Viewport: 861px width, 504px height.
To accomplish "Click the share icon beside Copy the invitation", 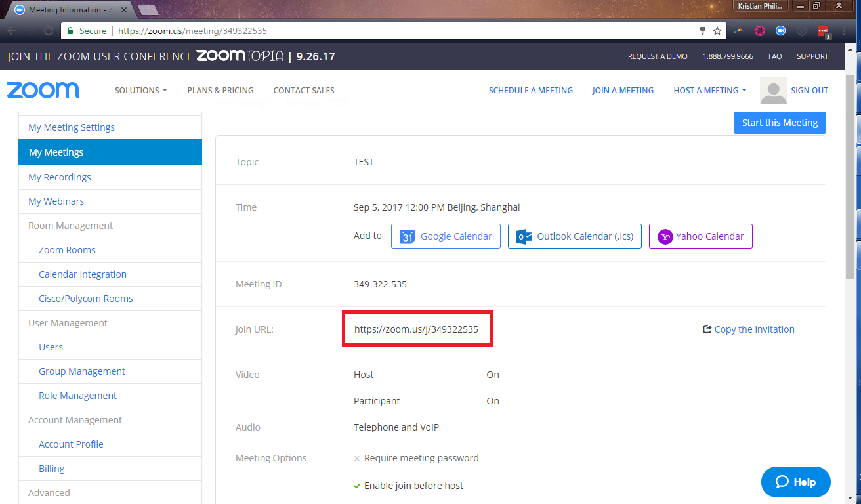I will (707, 329).
